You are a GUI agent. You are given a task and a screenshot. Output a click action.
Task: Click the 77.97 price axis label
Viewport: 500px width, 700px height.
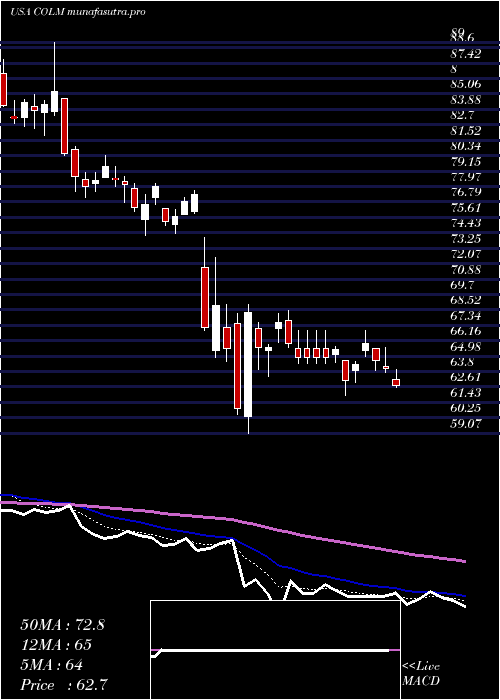click(x=466, y=177)
